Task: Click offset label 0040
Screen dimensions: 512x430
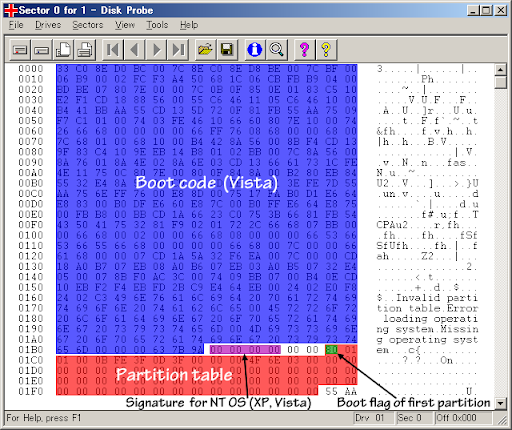Action: pos(31,110)
